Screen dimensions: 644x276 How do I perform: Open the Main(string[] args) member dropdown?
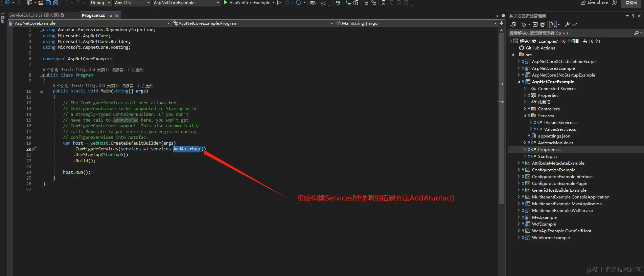click(416, 23)
